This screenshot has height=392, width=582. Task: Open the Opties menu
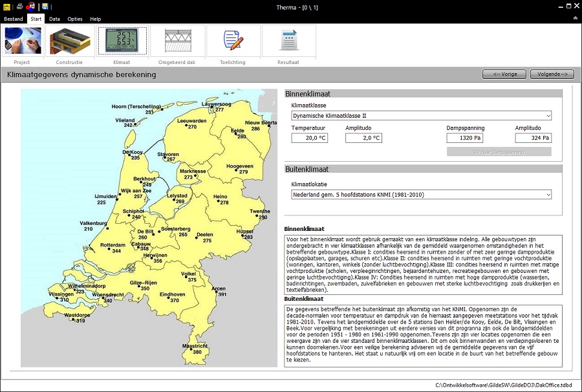[75, 19]
